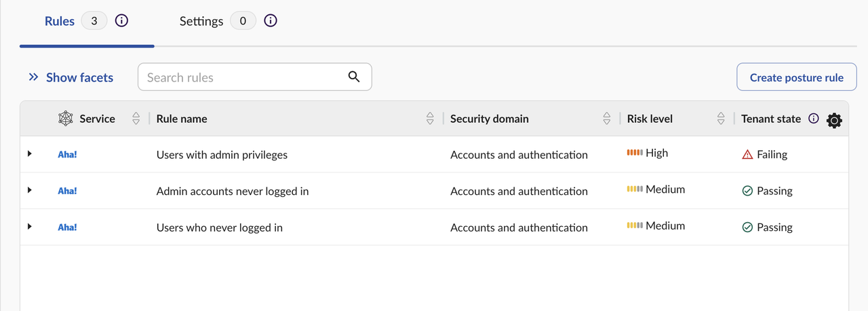Screen dimensions: 868x311
Task: Click the Aha! logo in the first row
Action: click(67, 154)
